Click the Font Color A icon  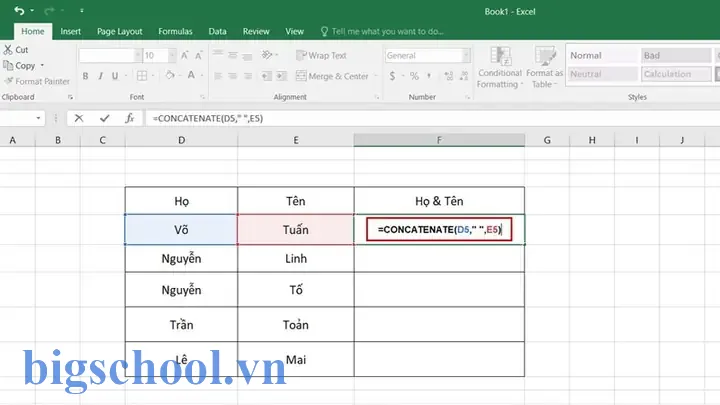pyautogui.click(x=191, y=75)
